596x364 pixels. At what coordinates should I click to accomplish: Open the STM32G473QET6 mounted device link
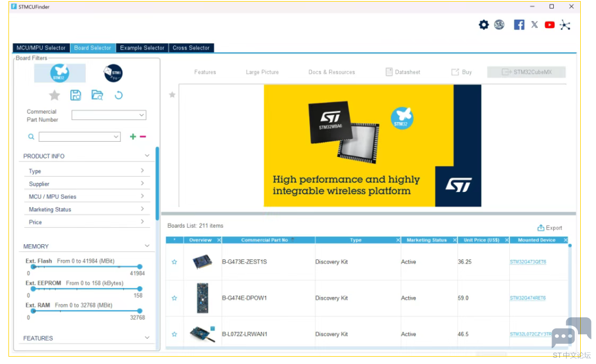coord(528,262)
